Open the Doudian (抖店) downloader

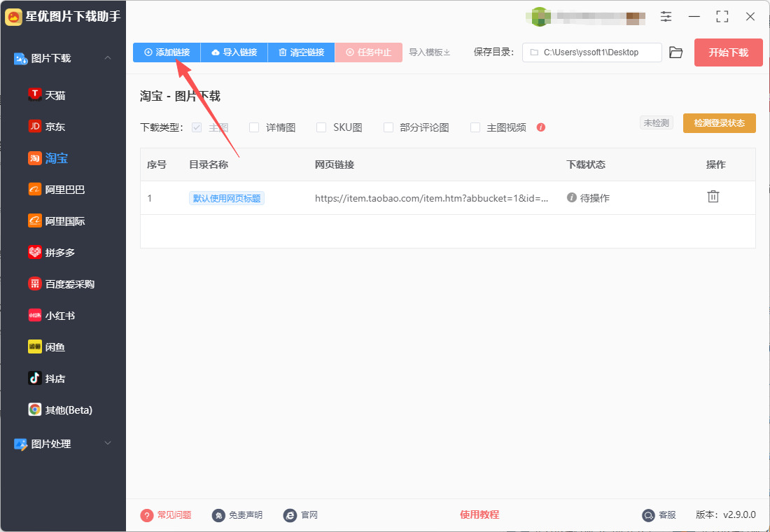coord(47,378)
